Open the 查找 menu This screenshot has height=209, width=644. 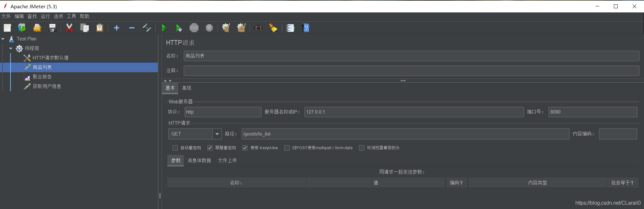[x=32, y=16]
